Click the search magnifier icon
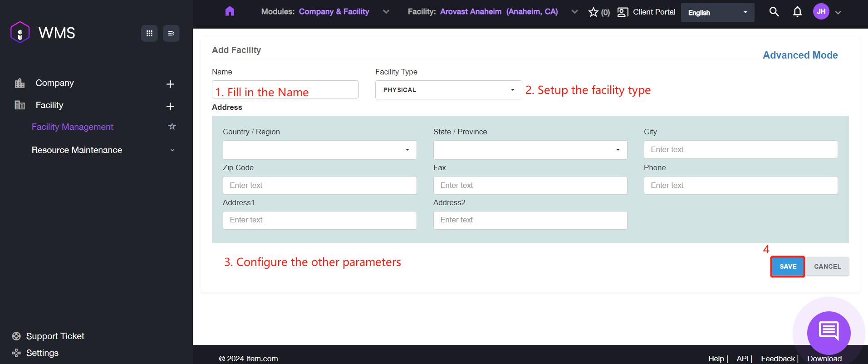This screenshot has width=868, height=364. [x=774, y=12]
